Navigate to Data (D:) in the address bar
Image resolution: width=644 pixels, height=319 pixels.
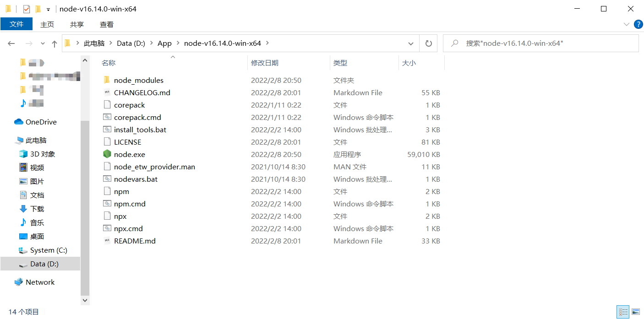131,43
